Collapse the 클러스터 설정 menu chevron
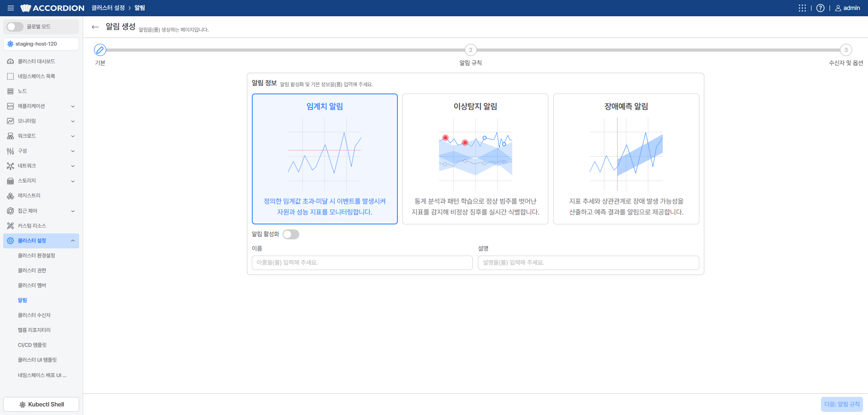Viewport: 868px width, 415px height. (73, 241)
